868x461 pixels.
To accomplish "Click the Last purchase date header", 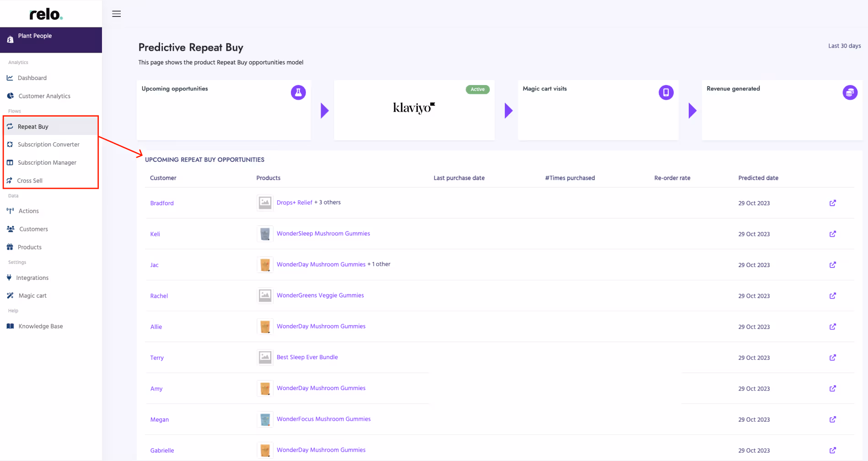I will (459, 178).
